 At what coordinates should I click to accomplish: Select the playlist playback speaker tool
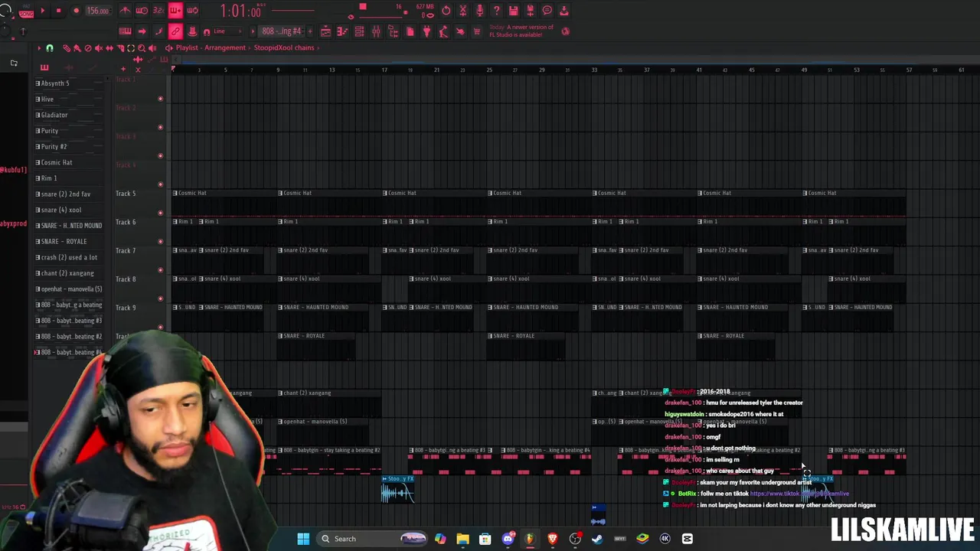point(152,47)
